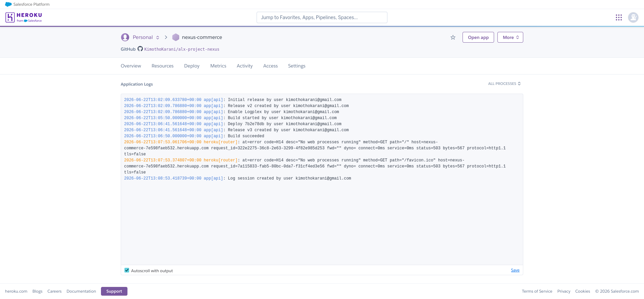The width and height of the screenshot is (644, 299).
Task: Switch to the Resources tab
Action: (163, 66)
